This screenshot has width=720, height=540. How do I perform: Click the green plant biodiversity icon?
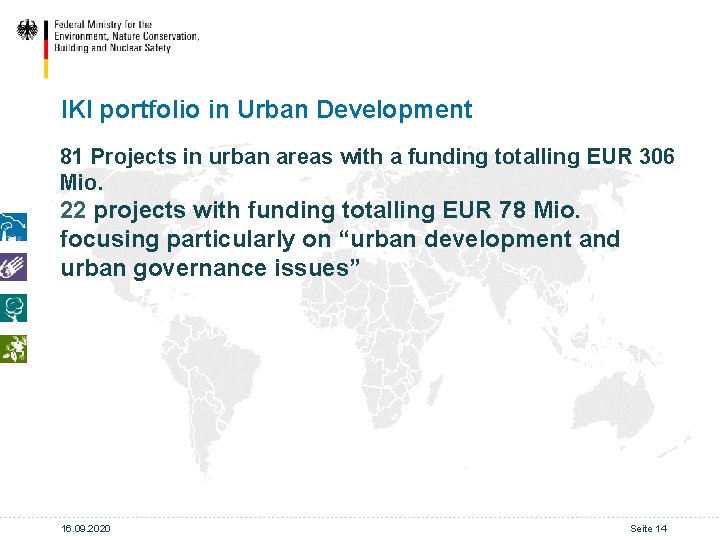pos(13,349)
